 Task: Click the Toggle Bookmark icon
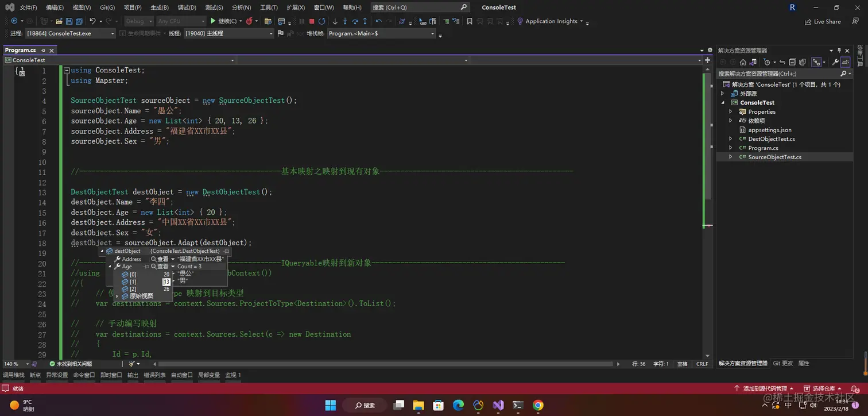pos(470,21)
